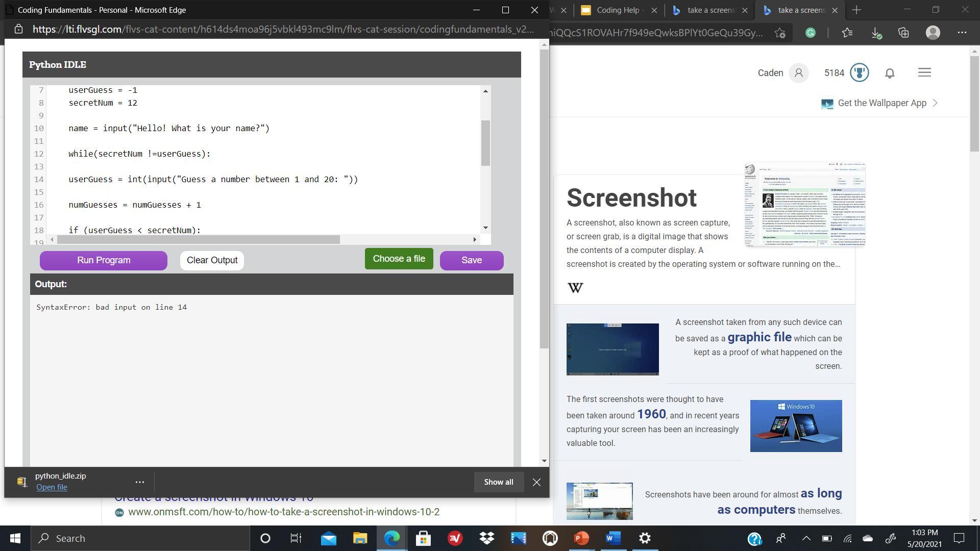Screen dimensions: 980x551
Task: Open the Edge Downloads toolbar icon
Action: tap(876, 33)
